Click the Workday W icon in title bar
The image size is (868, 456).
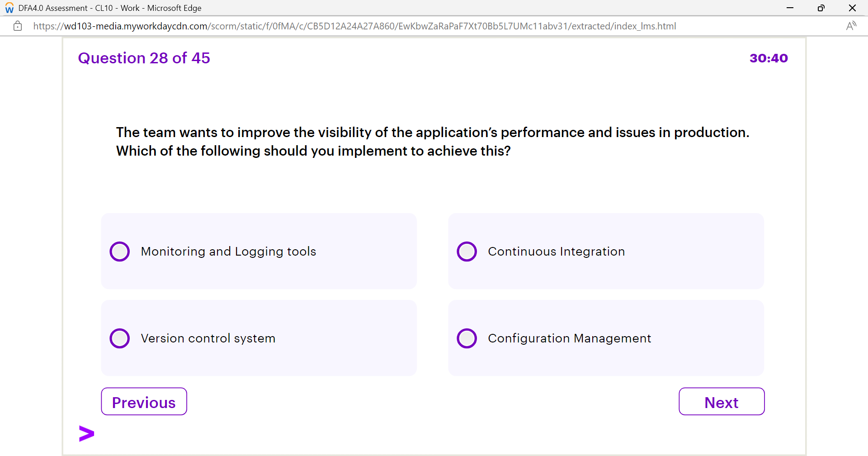coord(9,8)
